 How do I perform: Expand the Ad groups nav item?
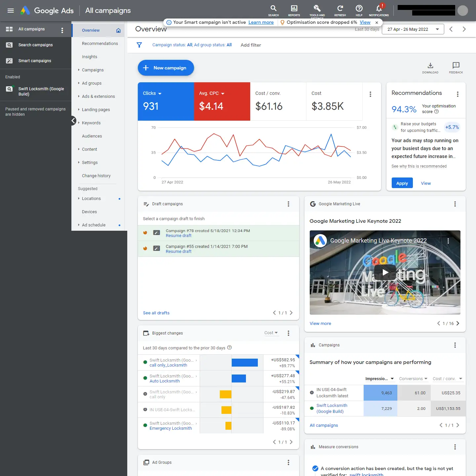(79, 83)
